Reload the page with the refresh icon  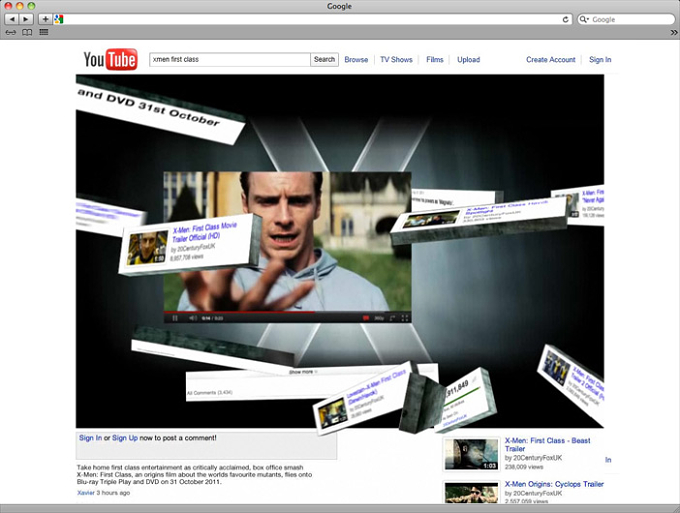[565, 20]
